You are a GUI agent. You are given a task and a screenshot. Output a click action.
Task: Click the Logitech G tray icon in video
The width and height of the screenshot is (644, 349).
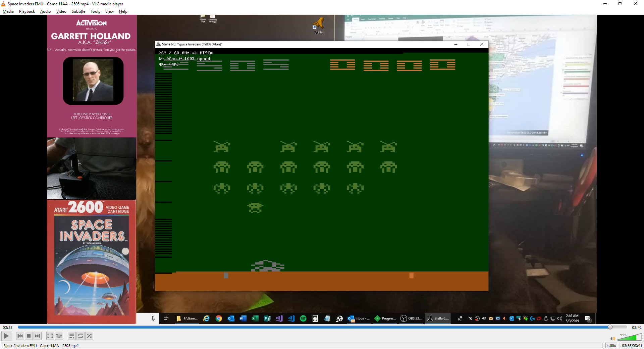pos(532,318)
